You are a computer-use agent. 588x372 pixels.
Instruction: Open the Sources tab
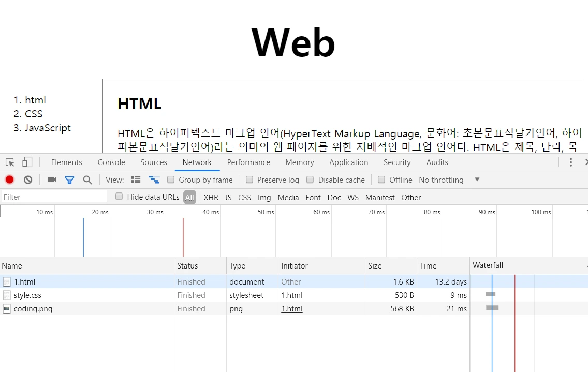(154, 162)
